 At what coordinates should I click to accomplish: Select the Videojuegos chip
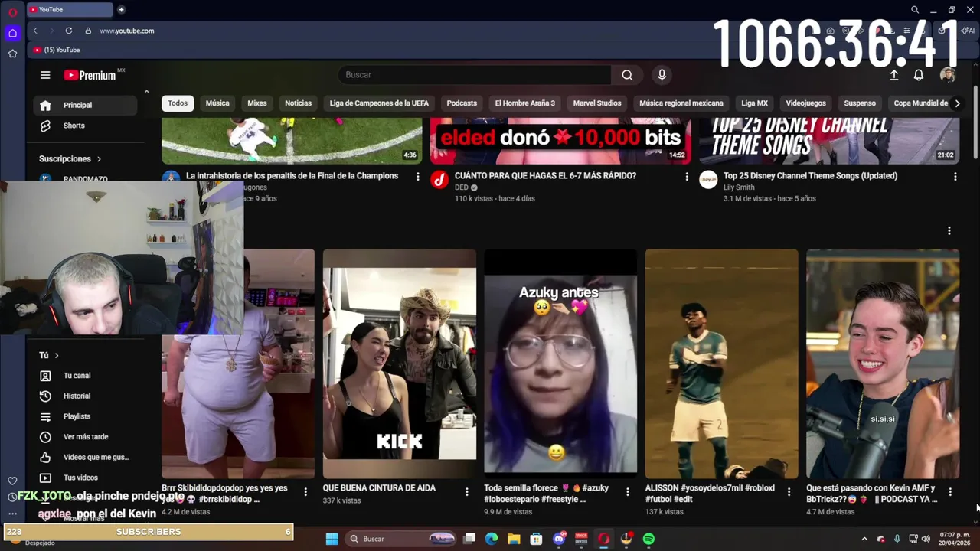(x=806, y=103)
